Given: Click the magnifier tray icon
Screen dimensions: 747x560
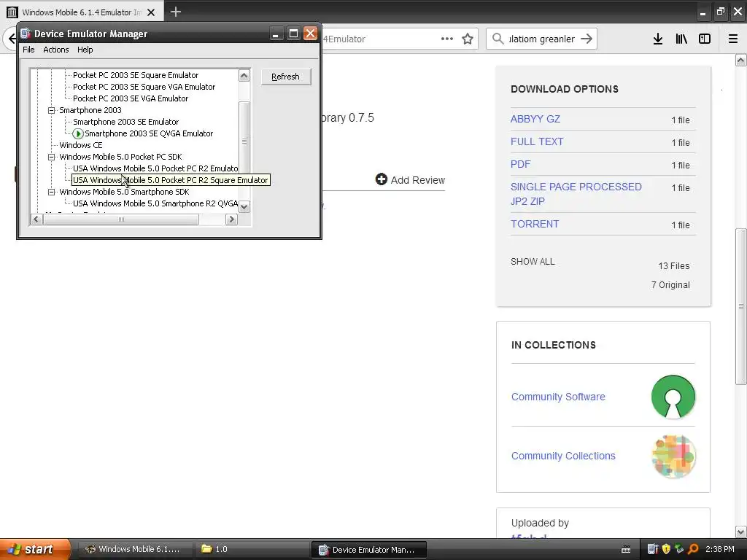Looking at the screenshot, I should pyautogui.click(x=693, y=549).
